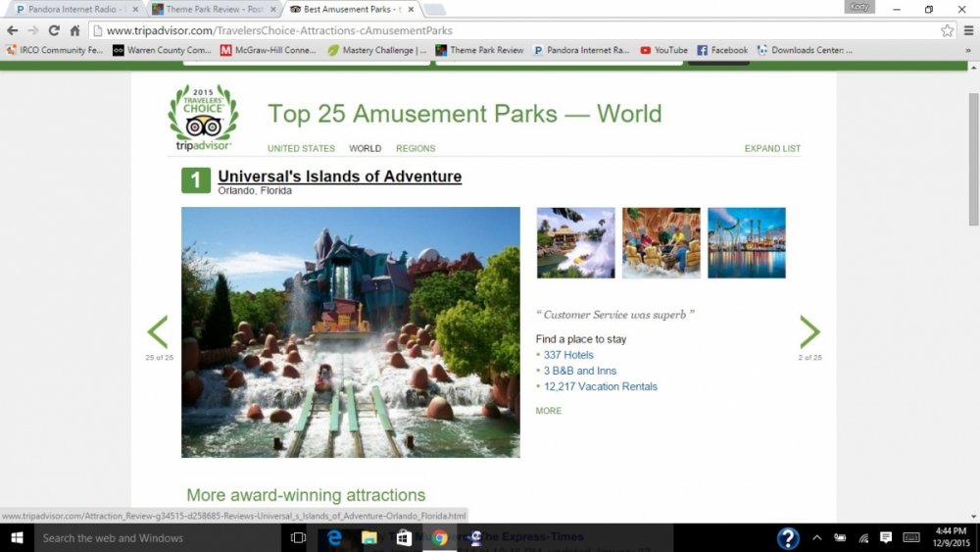980x552 pixels.
Task: Open Task View on the taskbar
Action: (298, 537)
